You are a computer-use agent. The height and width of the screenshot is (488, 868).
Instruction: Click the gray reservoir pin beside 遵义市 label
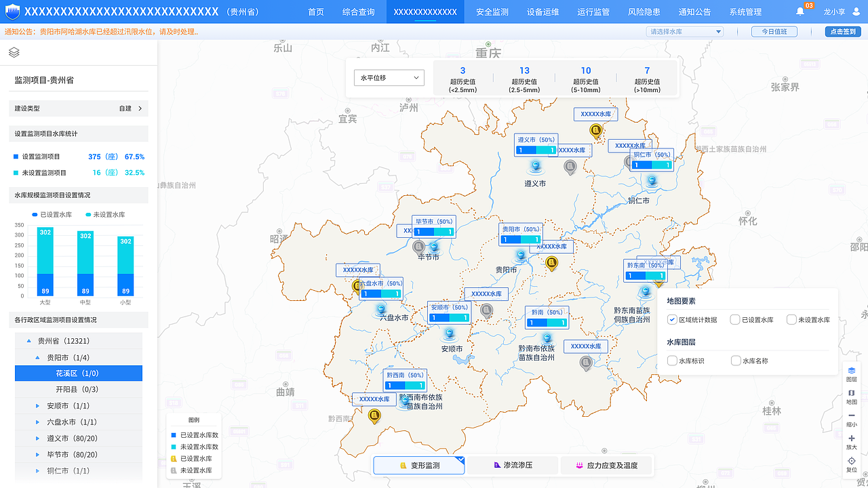pos(570,167)
